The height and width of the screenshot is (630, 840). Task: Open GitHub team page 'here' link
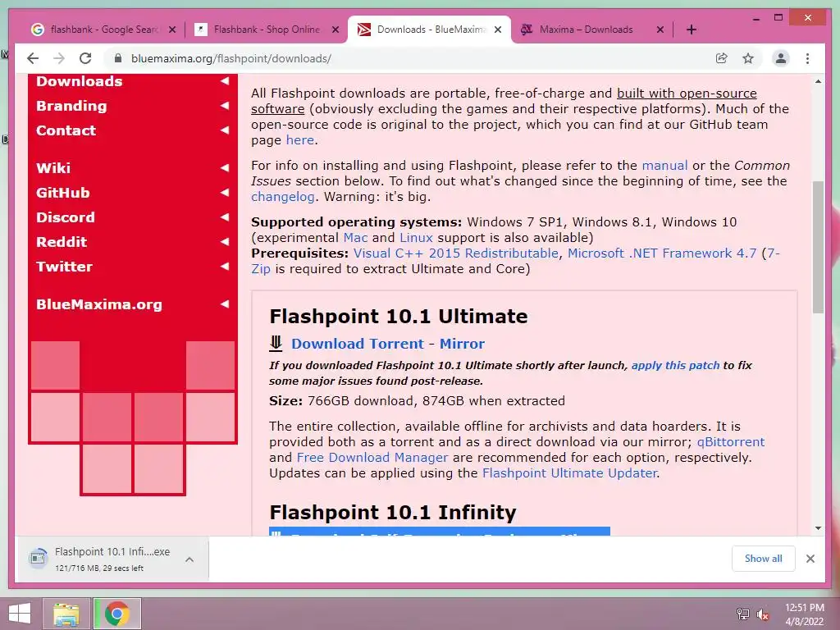pyautogui.click(x=299, y=140)
